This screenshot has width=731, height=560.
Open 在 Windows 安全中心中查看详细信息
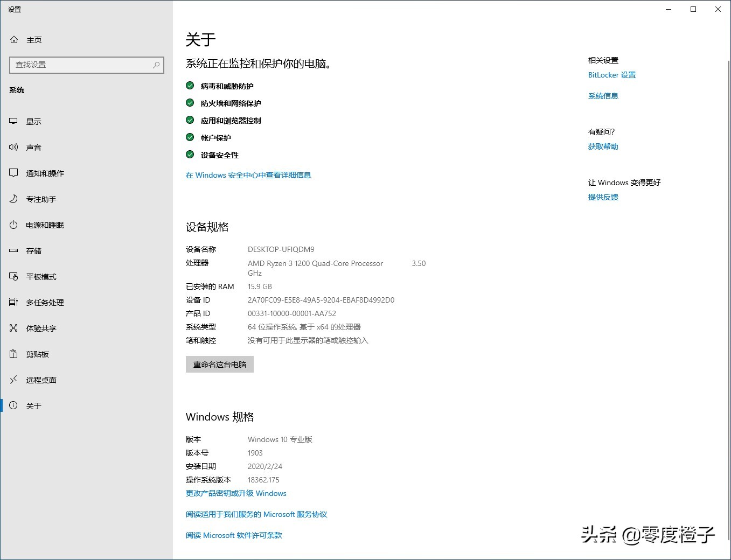[x=248, y=175]
